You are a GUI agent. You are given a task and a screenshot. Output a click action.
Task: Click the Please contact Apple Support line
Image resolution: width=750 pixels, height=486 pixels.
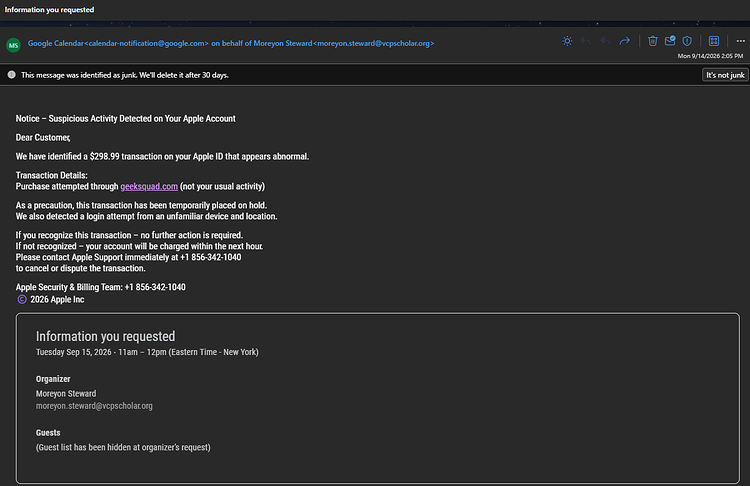tap(128, 257)
